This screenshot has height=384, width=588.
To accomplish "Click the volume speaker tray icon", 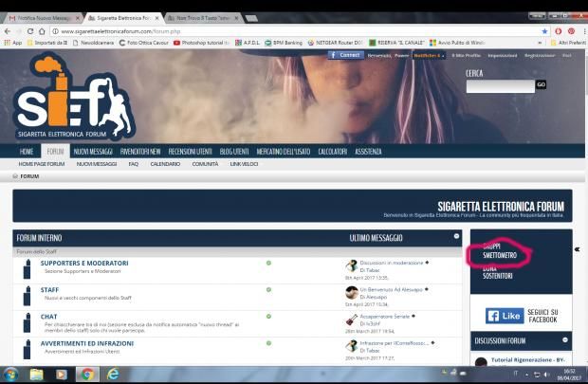I will [x=546, y=375].
